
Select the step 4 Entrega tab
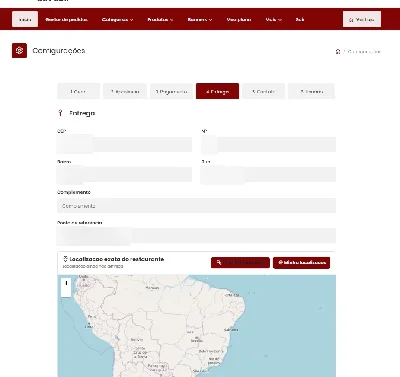tap(217, 91)
